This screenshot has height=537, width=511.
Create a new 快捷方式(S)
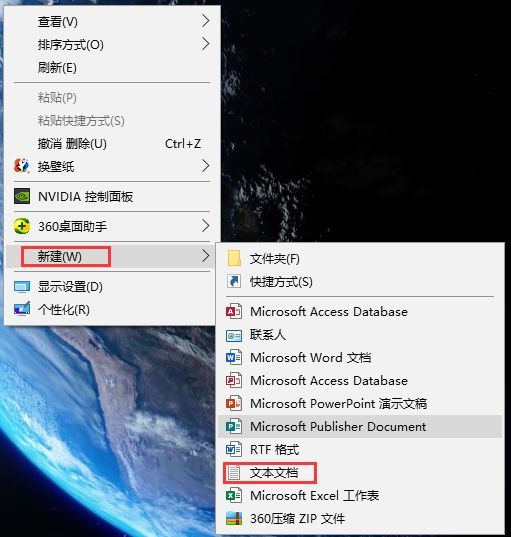point(360,282)
